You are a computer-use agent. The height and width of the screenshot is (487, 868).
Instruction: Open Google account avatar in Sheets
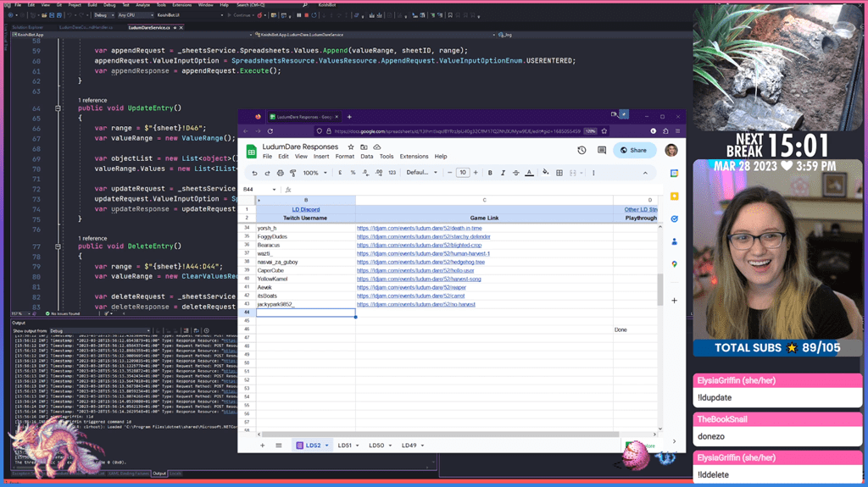pos(671,150)
